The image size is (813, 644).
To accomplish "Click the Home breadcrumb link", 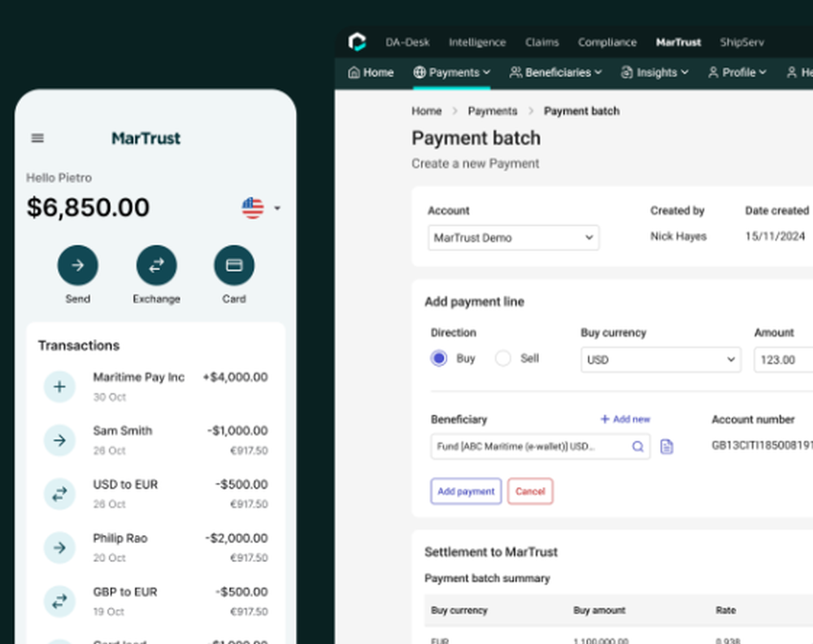I will (x=427, y=111).
